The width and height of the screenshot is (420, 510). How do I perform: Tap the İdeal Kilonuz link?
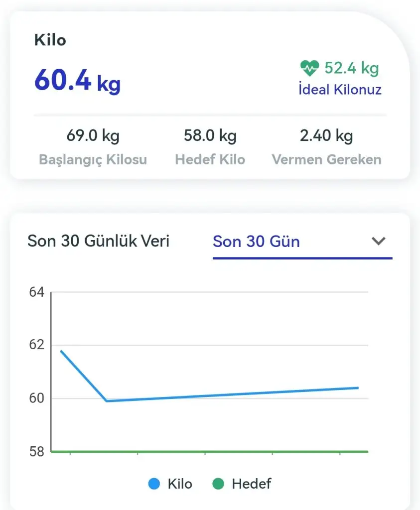(340, 90)
